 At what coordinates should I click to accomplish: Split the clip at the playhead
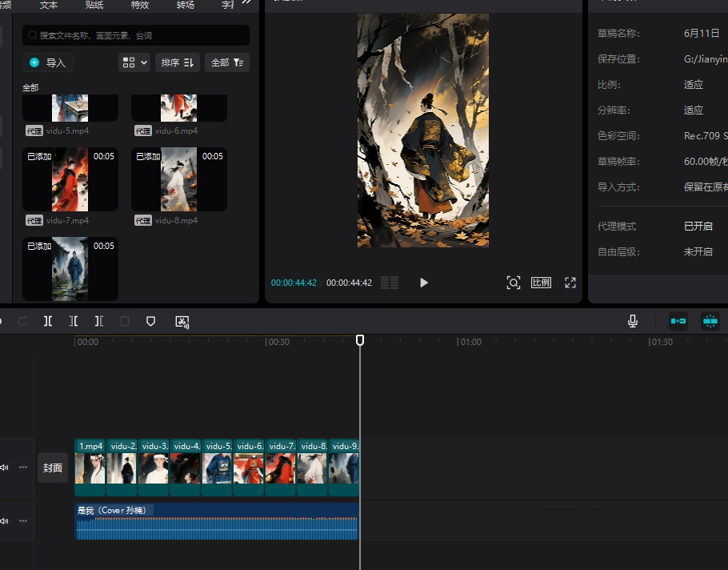click(48, 321)
